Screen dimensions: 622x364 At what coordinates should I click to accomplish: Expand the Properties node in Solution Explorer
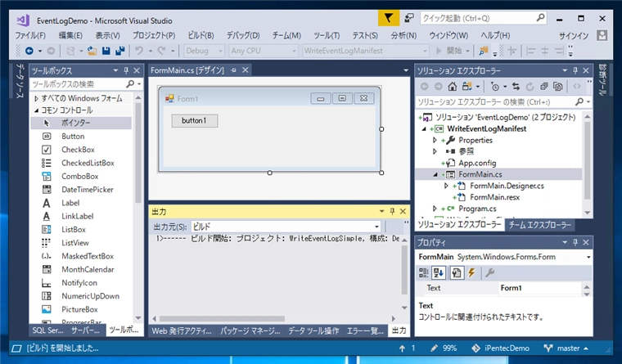(x=435, y=141)
